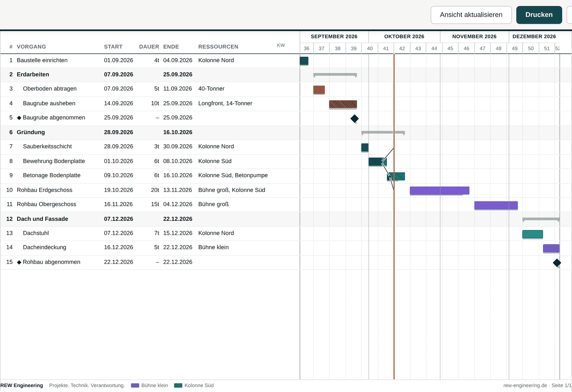Click the Kolonne Süd legend swatch
This screenshot has height=392, width=572.
(178, 385)
